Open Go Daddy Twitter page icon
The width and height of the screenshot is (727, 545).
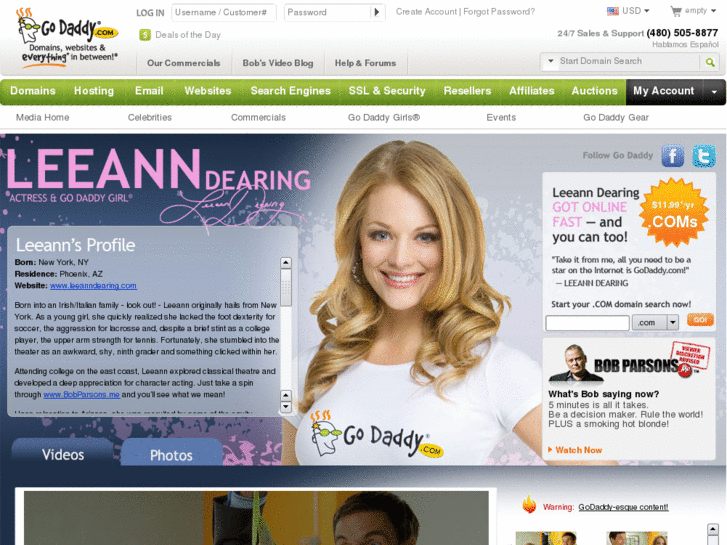coord(704,156)
